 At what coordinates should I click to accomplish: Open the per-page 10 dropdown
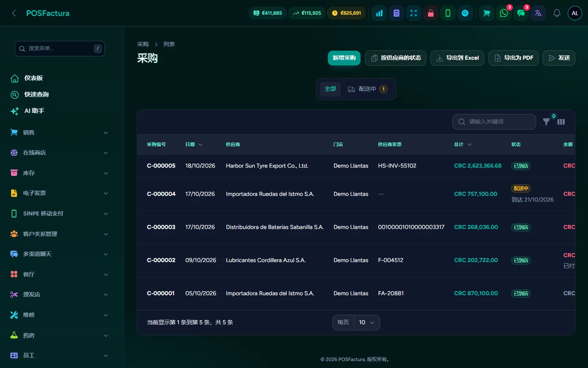click(x=367, y=323)
